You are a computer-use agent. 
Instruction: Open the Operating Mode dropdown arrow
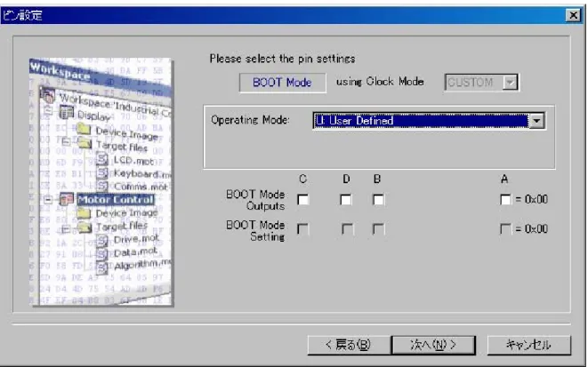(536, 121)
